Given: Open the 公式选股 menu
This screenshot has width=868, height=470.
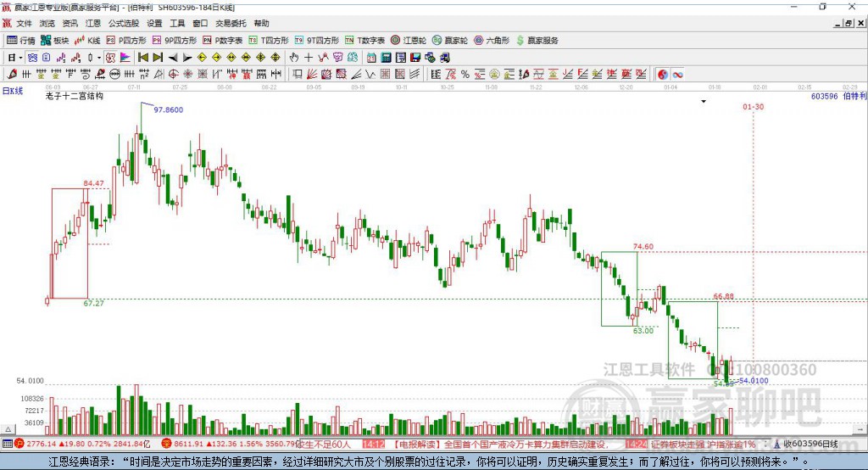Looking at the screenshot, I should tap(124, 23).
